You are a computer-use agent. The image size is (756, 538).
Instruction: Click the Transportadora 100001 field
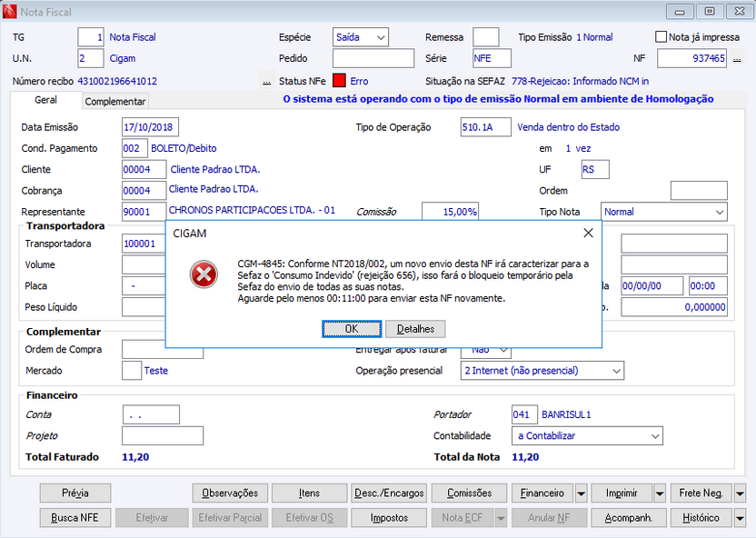point(144,244)
